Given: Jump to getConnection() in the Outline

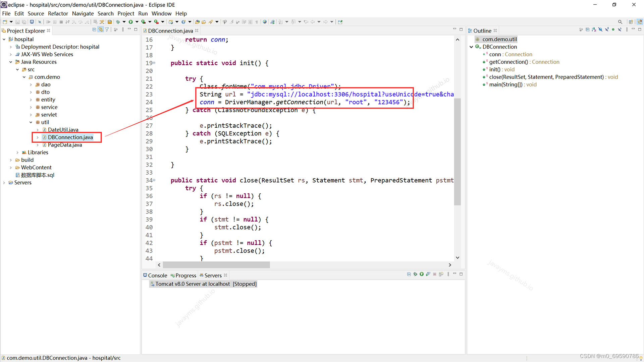Looking at the screenshot, I should tap(508, 62).
